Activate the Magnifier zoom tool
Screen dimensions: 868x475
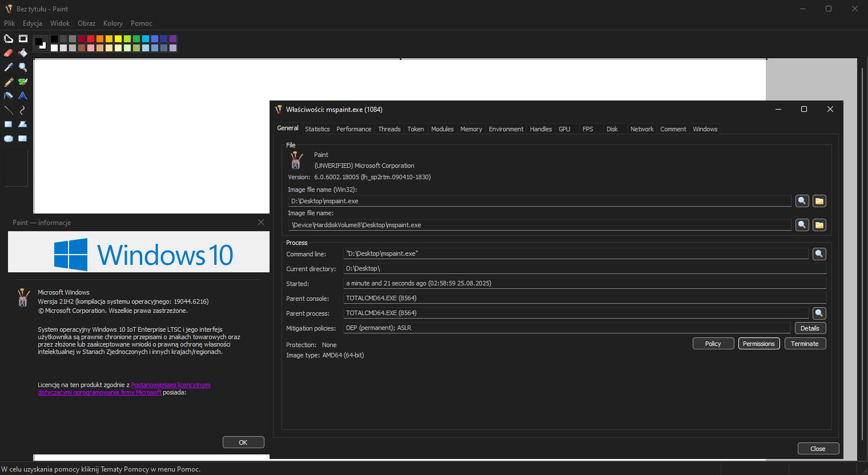[23, 67]
